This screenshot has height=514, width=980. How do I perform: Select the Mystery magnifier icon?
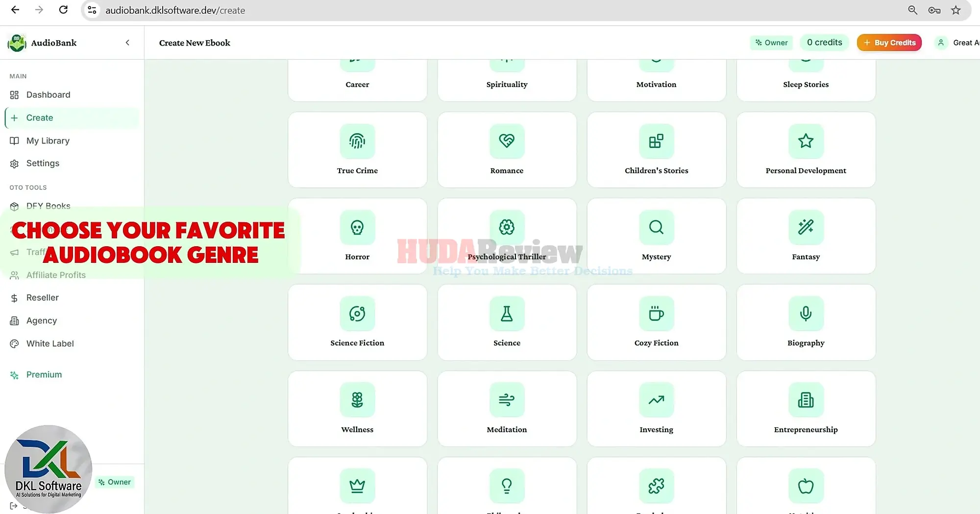(656, 228)
